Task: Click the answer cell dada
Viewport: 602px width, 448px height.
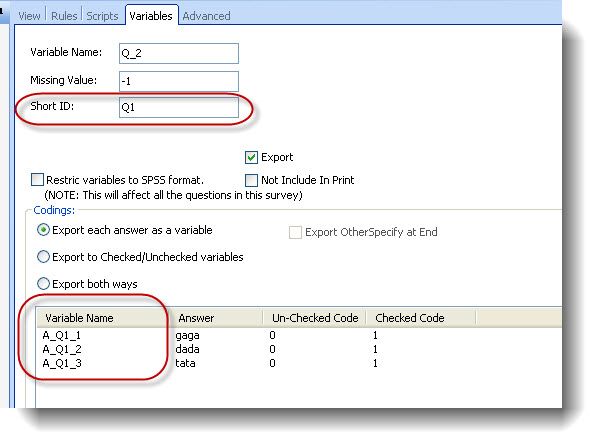Action: pyautogui.click(x=187, y=349)
